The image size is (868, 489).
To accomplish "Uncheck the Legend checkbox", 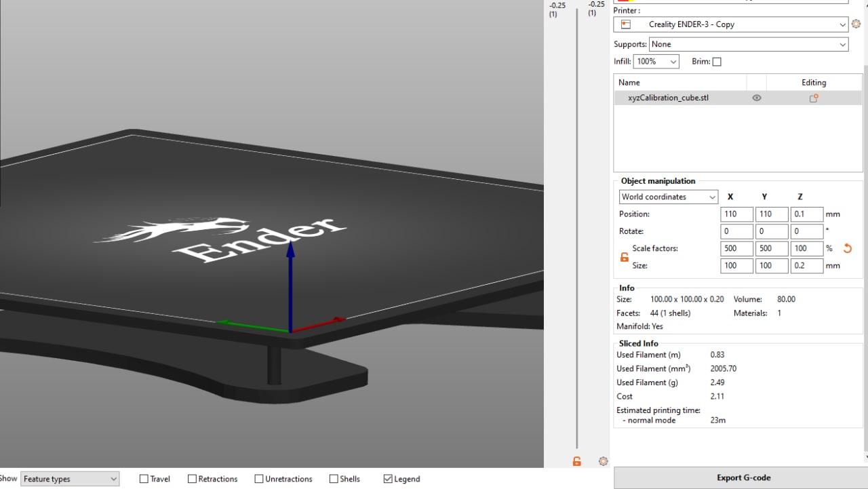I will [388, 479].
